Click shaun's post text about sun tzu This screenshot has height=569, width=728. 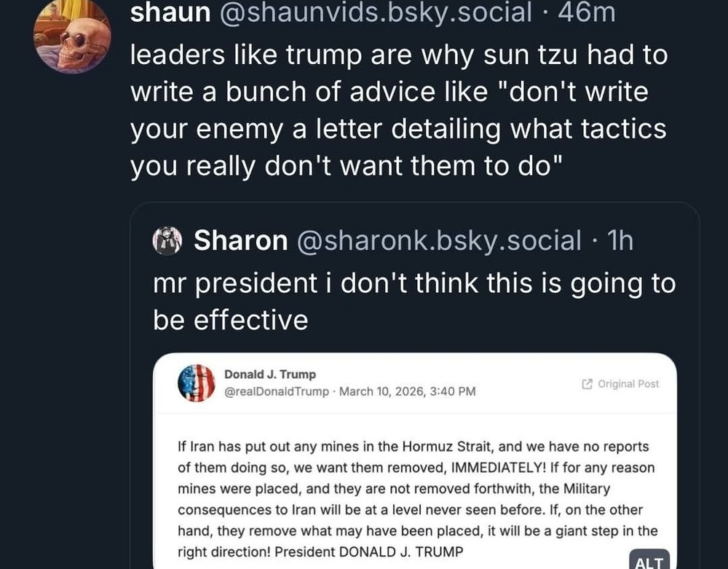click(398, 112)
